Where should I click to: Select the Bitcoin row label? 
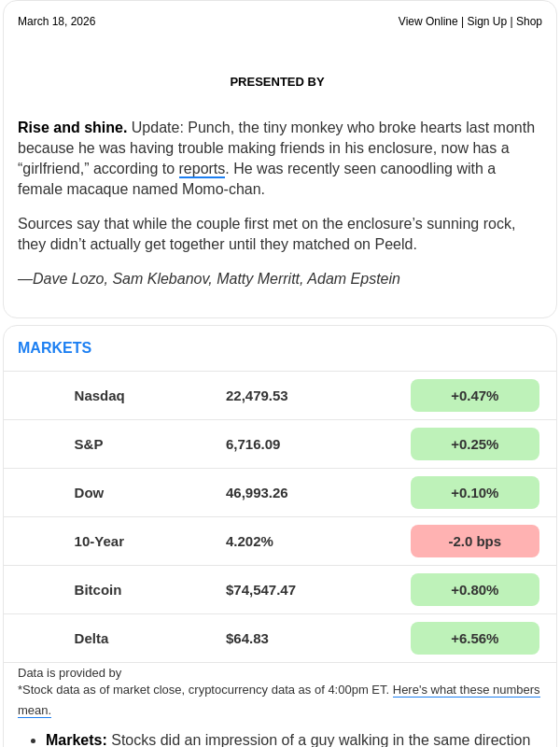[98, 590]
